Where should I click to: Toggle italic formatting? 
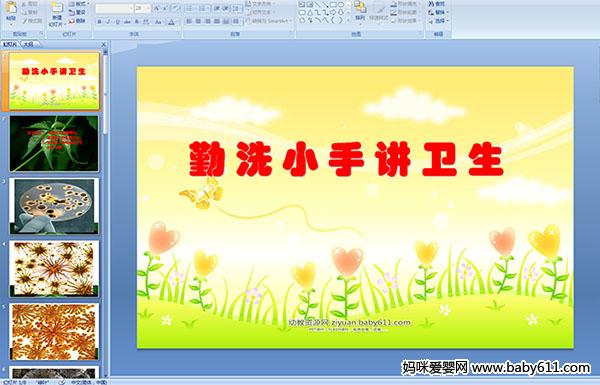(108, 22)
